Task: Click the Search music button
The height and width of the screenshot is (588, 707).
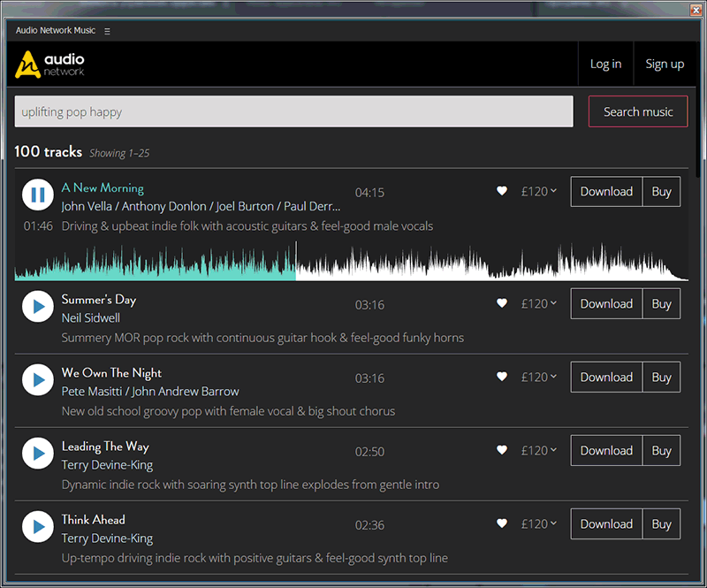Action: point(638,111)
